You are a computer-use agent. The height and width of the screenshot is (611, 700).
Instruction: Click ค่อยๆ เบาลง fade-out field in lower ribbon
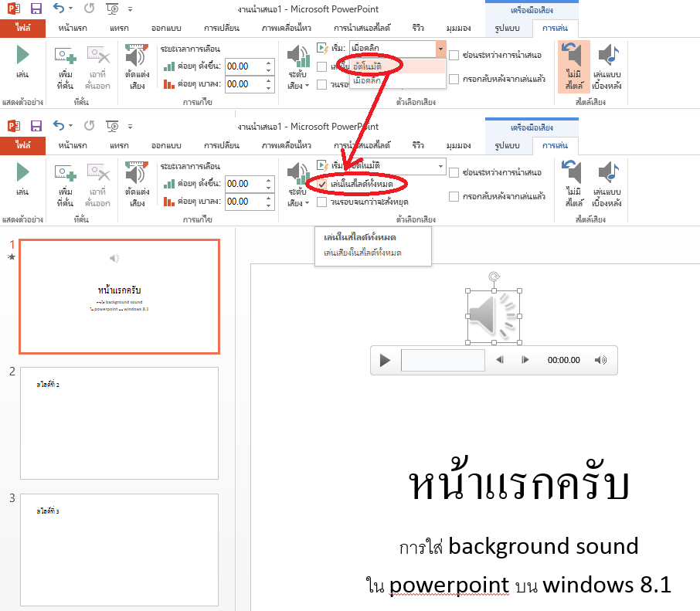pos(245,202)
